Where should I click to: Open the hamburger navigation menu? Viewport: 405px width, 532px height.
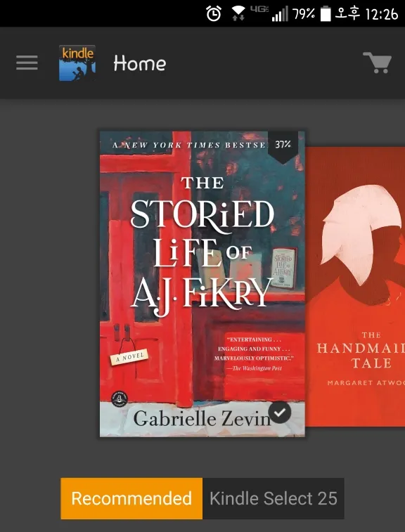tap(27, 63)
